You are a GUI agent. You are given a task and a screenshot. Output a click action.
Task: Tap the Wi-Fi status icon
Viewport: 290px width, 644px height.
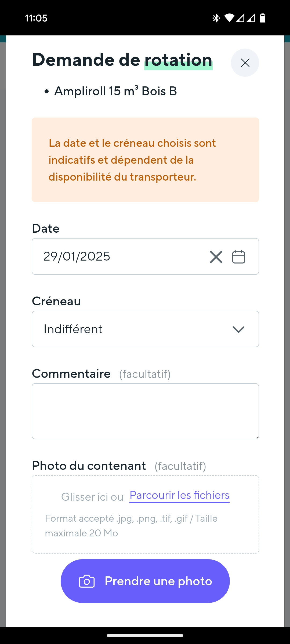pyautogui.click(x=229, y=18)
